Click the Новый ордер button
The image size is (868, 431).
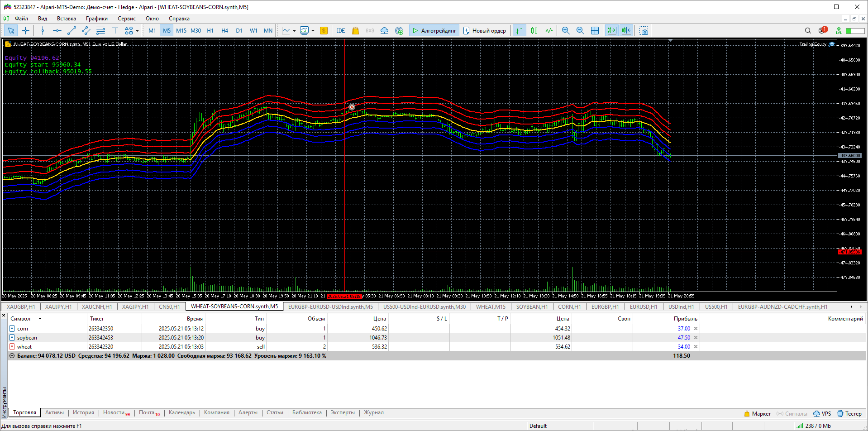coord(484,31)
